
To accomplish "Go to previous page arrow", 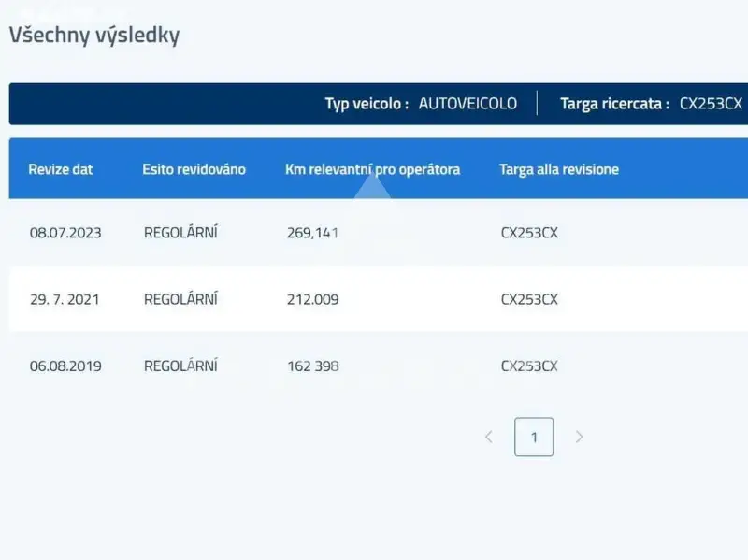I will (x=489, y=437).
